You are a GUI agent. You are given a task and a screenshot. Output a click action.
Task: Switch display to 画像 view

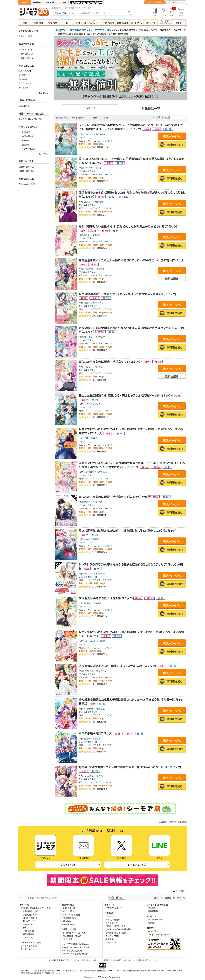pyautogui.click(x=106, y=118)
